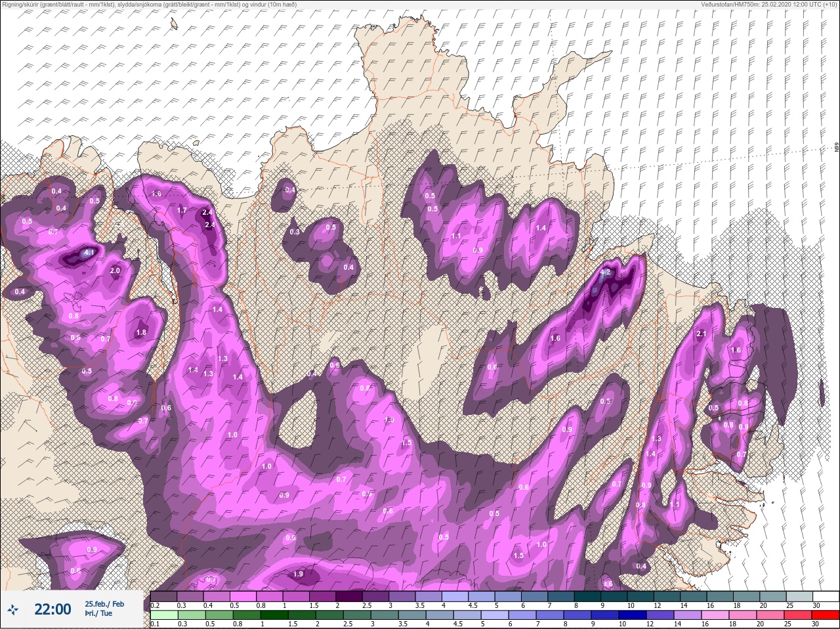This screenshot has width=840, height=629.
Task: Select top legend dark teal swatch 9–10
Action: (x=614, y=596)
